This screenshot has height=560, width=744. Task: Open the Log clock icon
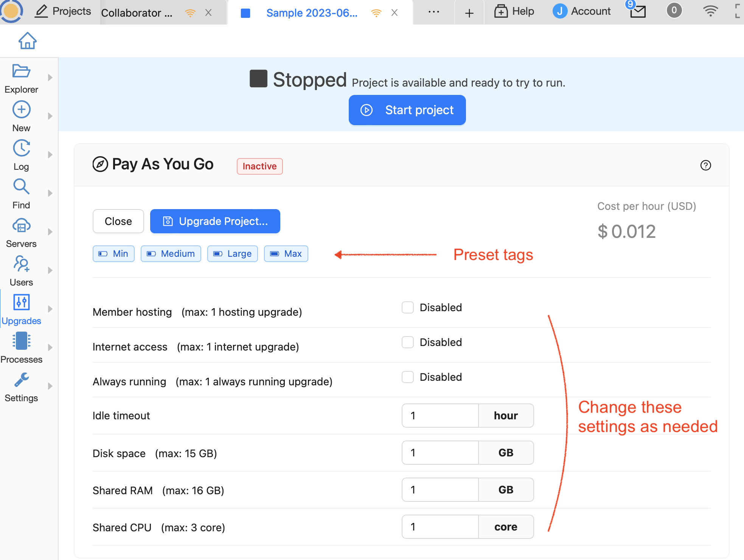point(21,148)
